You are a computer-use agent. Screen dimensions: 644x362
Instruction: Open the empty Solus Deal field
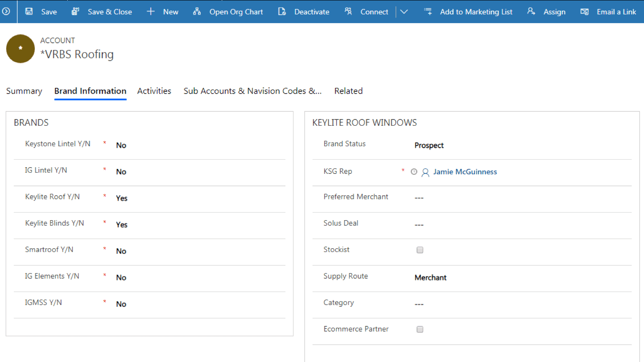coord(419,225)
